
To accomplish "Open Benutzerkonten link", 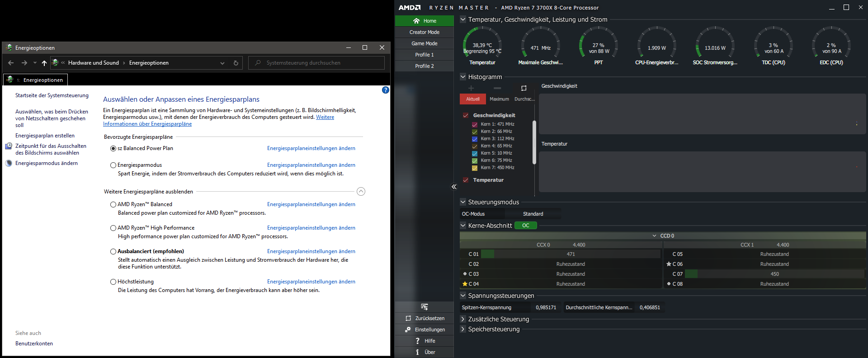I will [x=34, y=344].
